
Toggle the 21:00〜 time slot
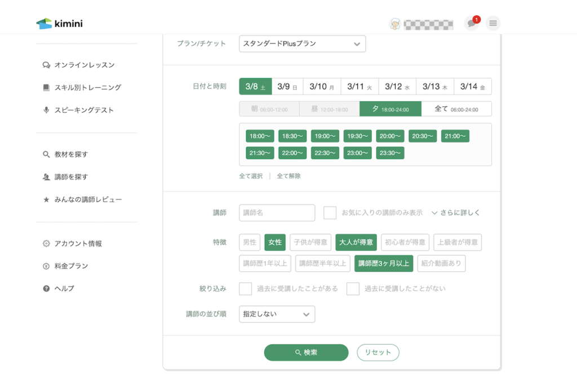pos(455,136)
